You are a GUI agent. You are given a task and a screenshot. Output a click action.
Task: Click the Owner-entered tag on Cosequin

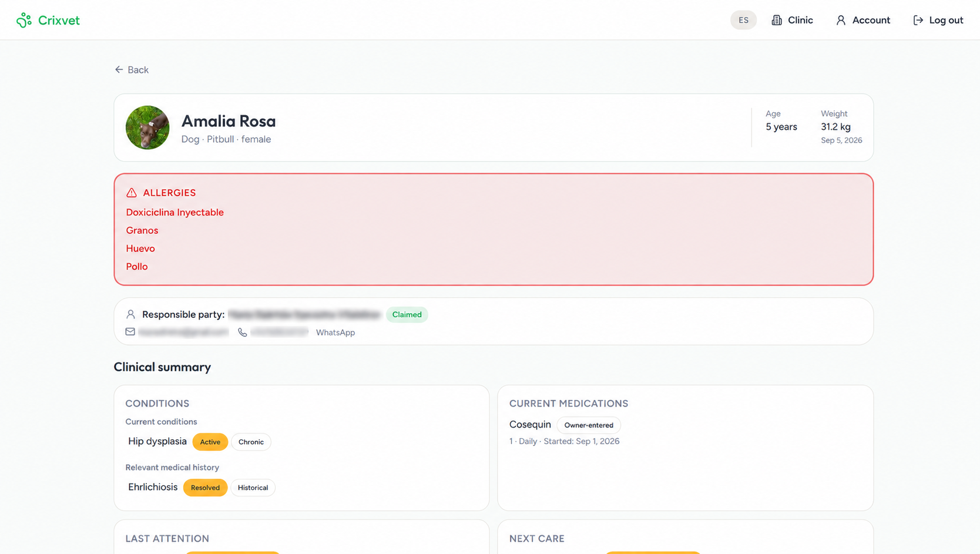(589, 425)
